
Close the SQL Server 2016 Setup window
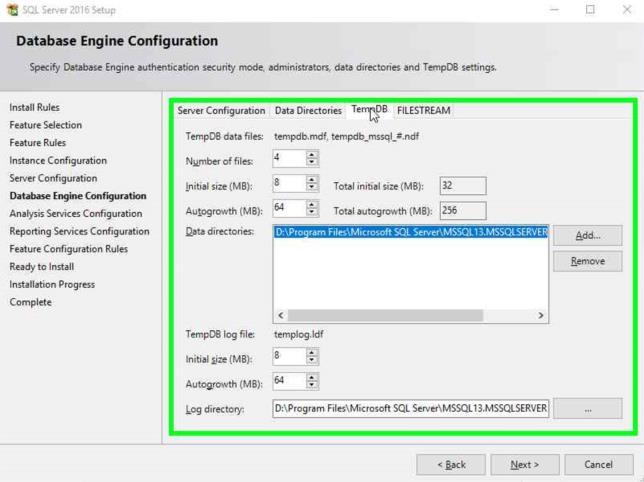point(626,9)
